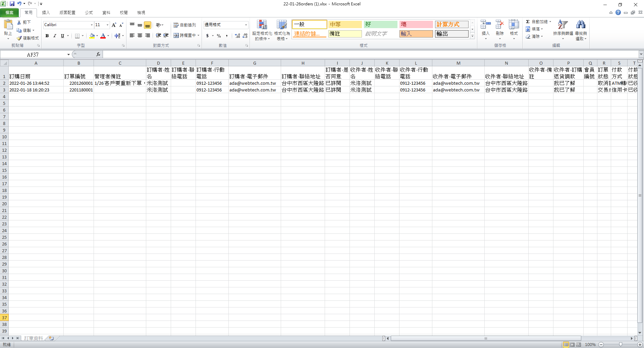Click the Save icon in the quick access toolbar
Screen dimensions: 644x348
click(x=12, y=4)
